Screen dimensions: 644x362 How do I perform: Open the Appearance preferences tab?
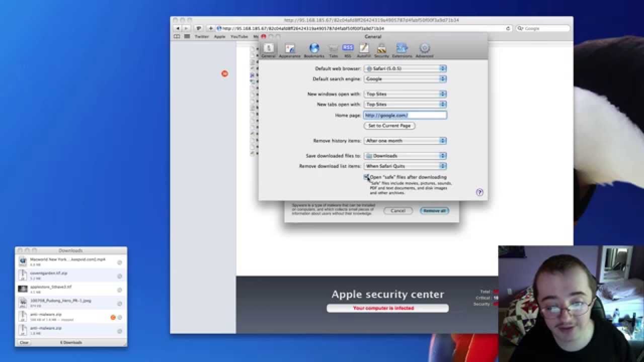(x=289, y=50)
